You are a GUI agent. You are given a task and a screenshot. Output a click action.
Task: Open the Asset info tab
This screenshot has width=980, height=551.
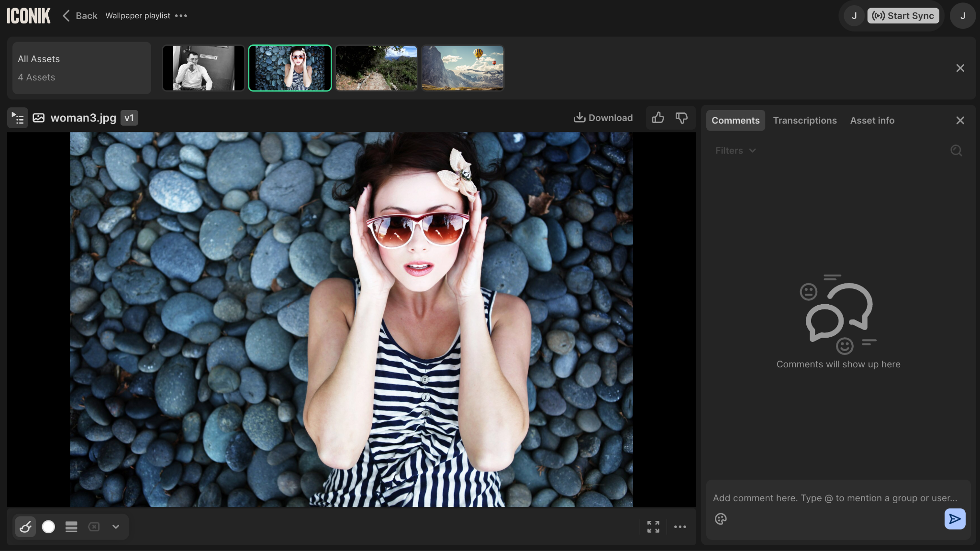tap(872, 121)
